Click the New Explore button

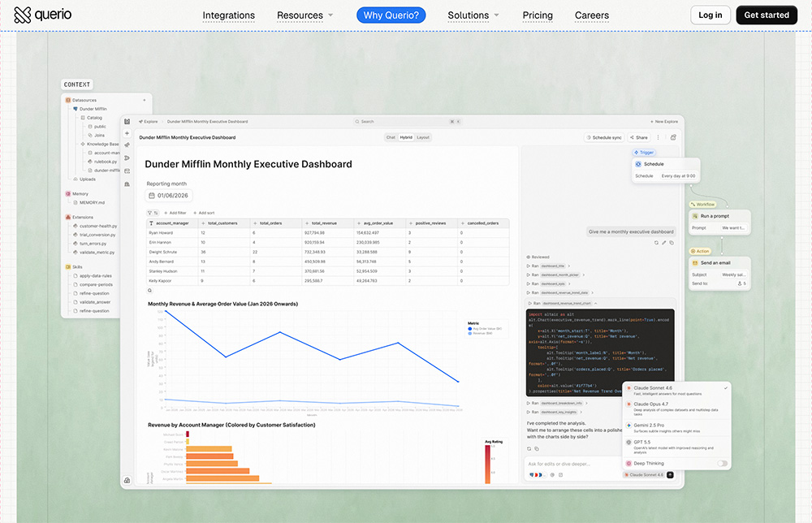pos(664,122)
